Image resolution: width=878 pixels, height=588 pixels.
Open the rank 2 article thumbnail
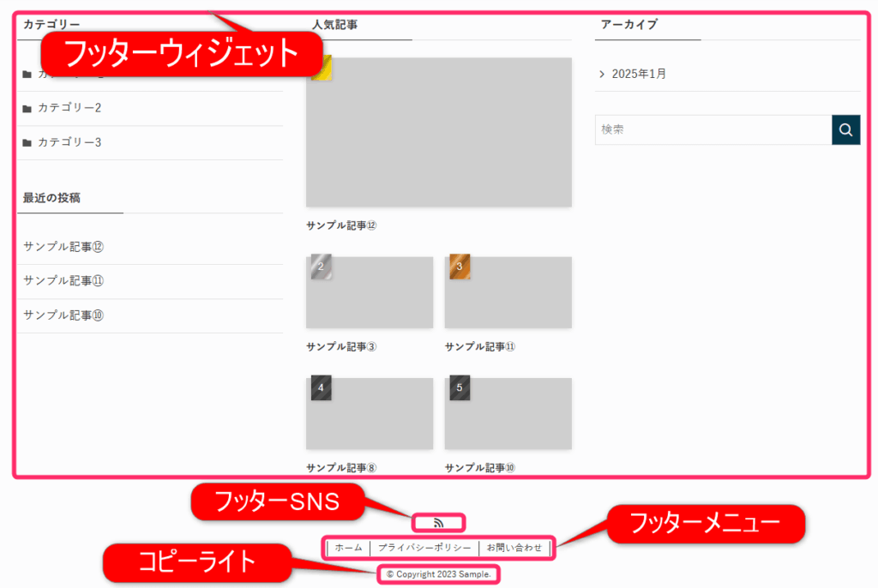point(370,292)
